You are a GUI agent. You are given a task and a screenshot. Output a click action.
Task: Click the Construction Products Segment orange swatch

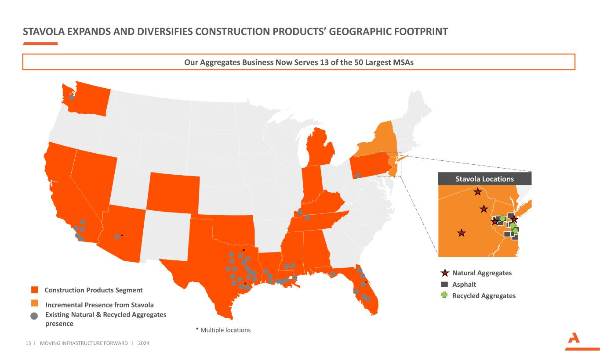click(x=35, y=290)
